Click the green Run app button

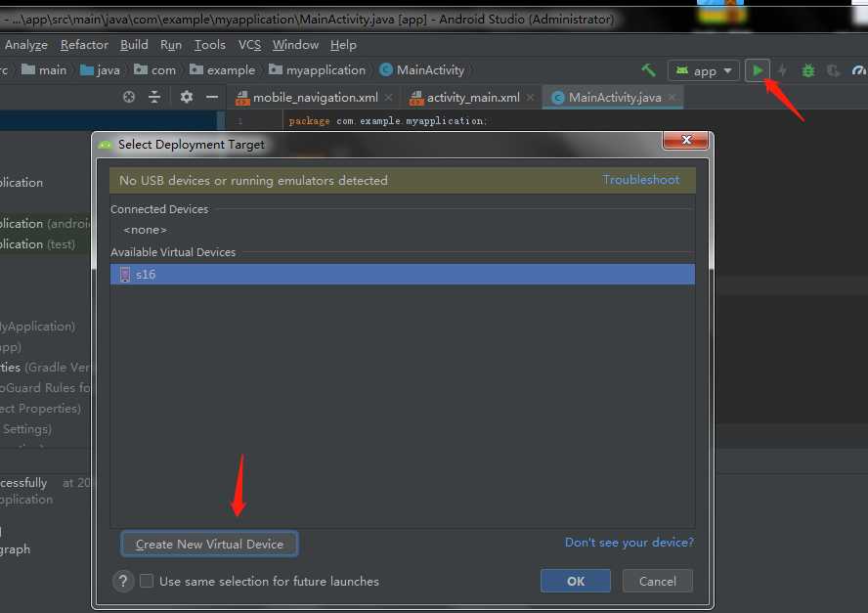pos(758,70)
